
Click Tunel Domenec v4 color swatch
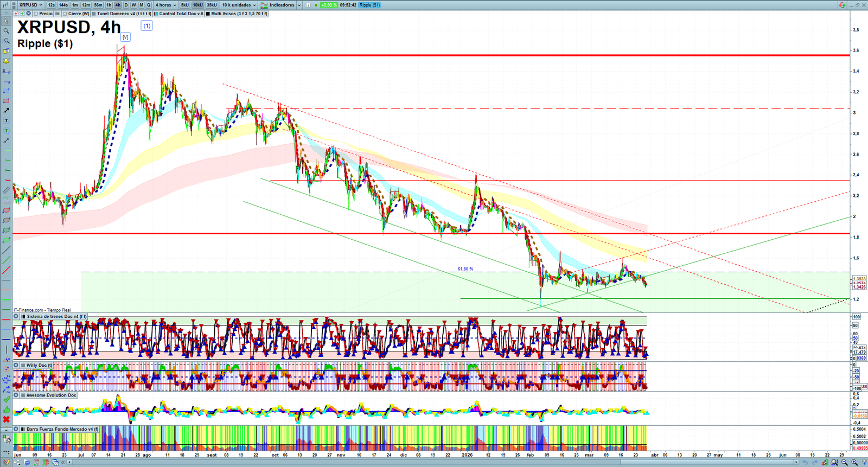94,14
